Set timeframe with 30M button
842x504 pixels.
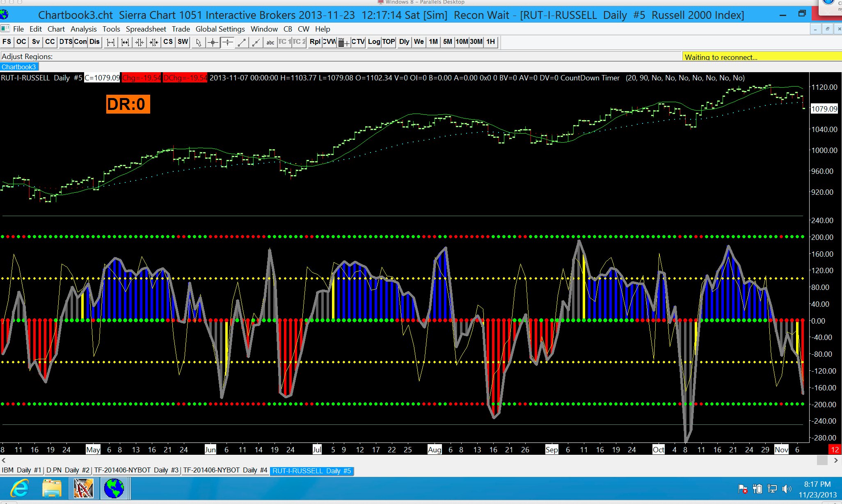point(476,42)
